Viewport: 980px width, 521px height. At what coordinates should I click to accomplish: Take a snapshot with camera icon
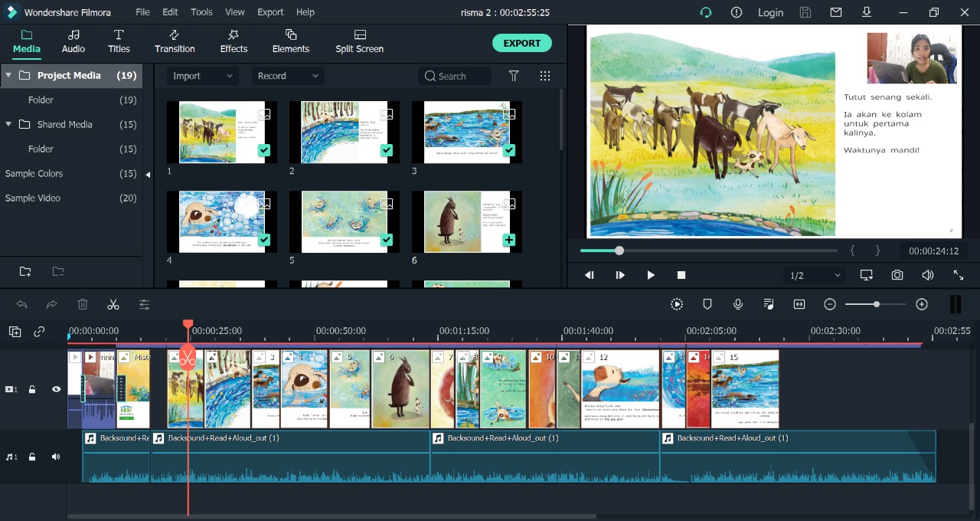[897, 275]
